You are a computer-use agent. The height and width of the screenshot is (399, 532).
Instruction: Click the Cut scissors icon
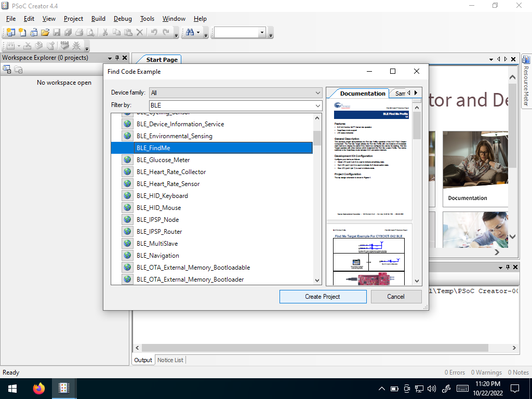(x=105, y=32)
